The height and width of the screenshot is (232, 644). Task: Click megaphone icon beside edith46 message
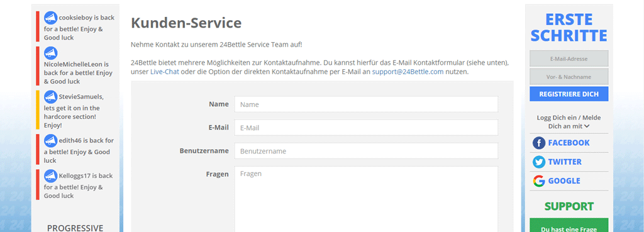click(50, 141)
